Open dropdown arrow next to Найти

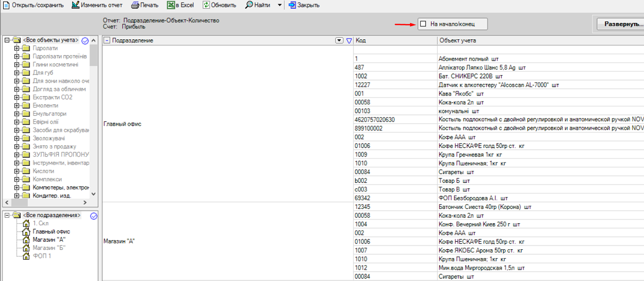click(279, 5)
